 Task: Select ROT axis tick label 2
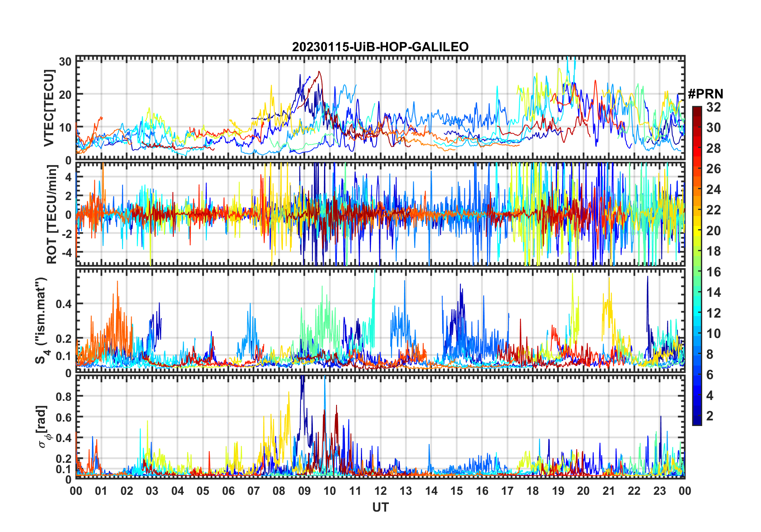click(x=68, y=196)
